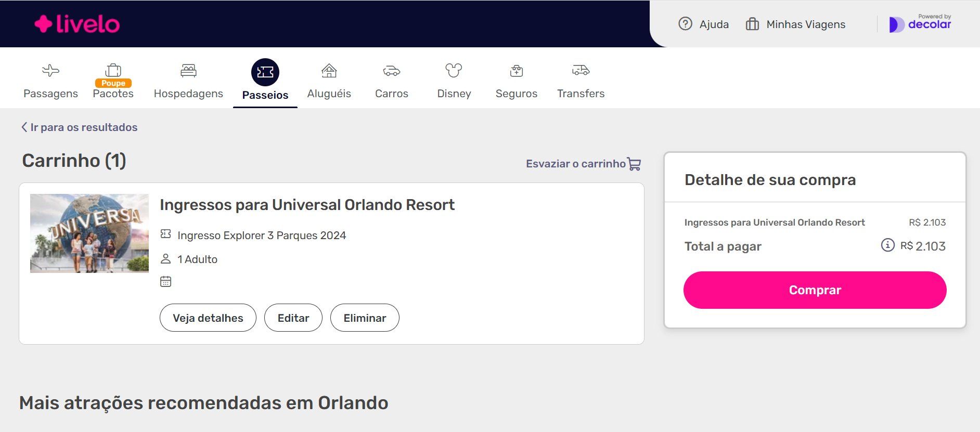980x432 pixels.
Task: Open the Ajuda text link
Action: (714, 24)
